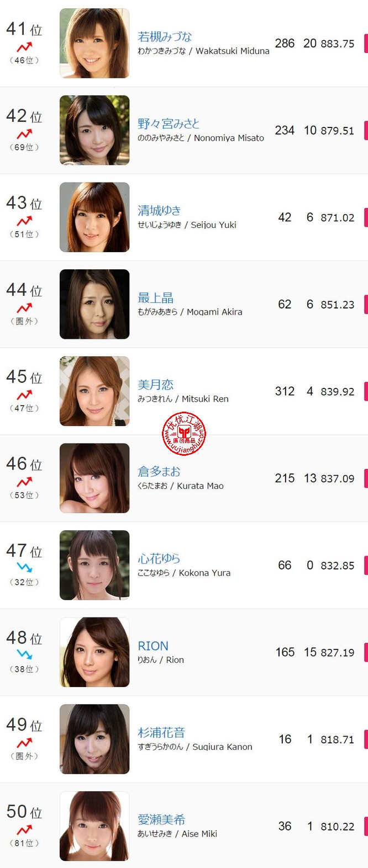The height and width of the screenshot is (868, 368).
Task: Click the red up-trend arrow under rank 50
Action: (x=24, y=830)
